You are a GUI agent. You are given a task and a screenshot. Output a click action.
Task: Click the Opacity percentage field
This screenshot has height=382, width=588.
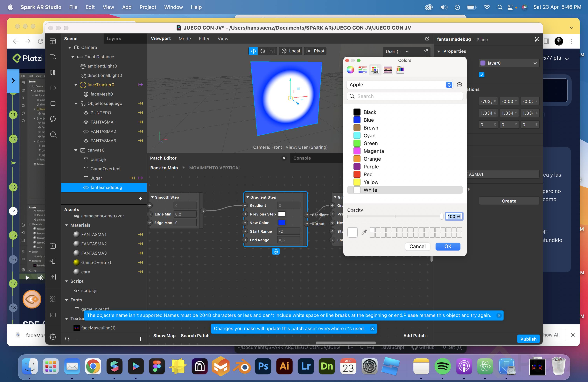click(x=454, y=216)
